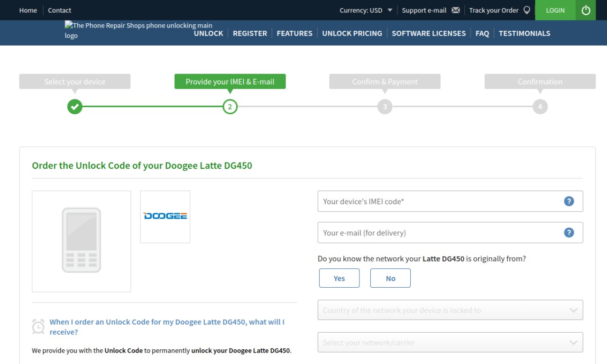The width and height of the screenshot is (607, 364).
Task: Click the heading 'Order the Unlock Code of your Doogee Latte DG450'
Action: [x=142, y=165]
